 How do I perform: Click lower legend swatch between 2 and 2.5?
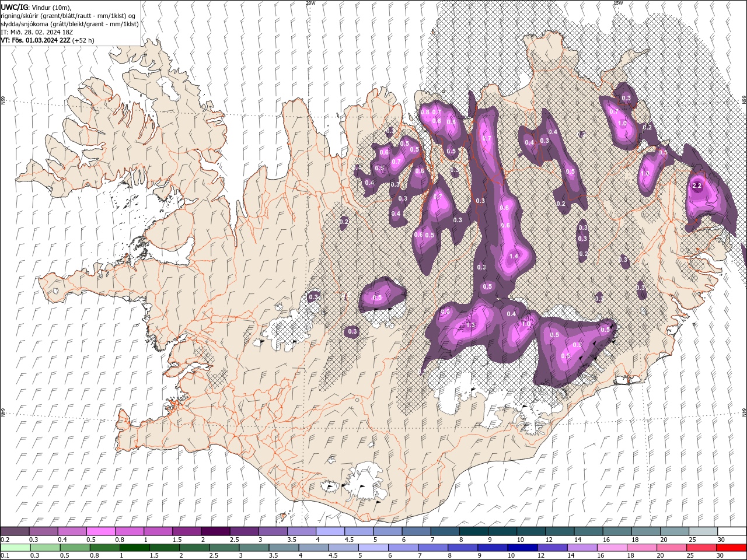tap(194, 548)
